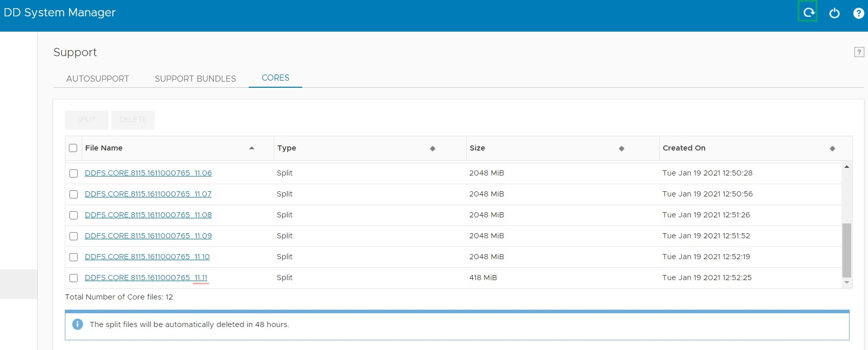This screenshot has width=868, height=350.
Task: Sort by Created On using its sort icon
Action: click(x=832, y=148)
